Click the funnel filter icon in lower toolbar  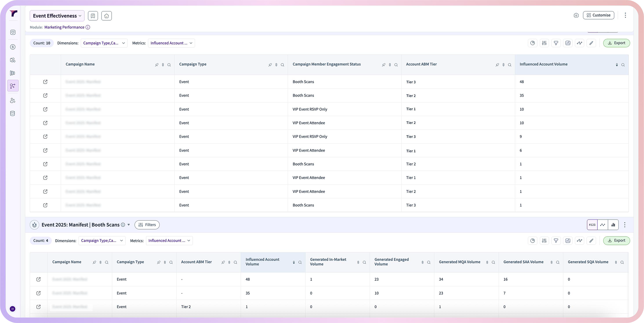click(x=556, y=241)
